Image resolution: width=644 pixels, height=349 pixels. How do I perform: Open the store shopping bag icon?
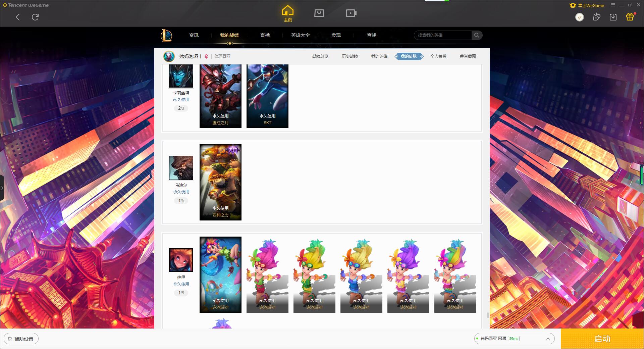coord(319,13)
